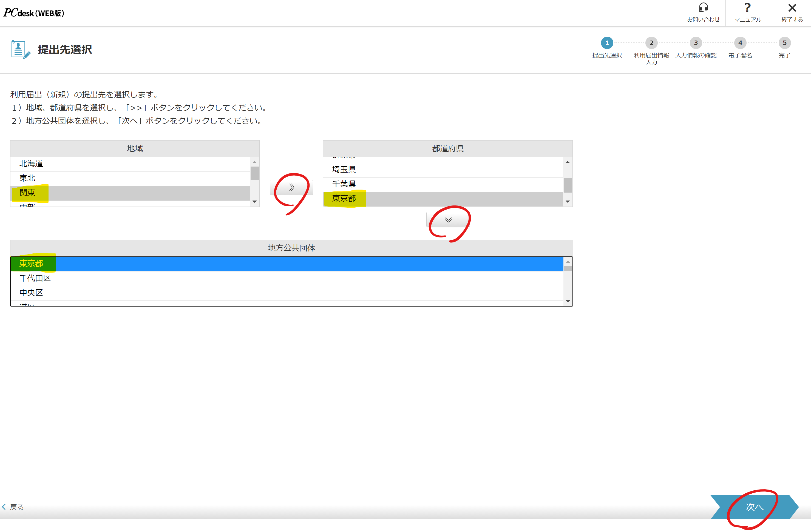811x532 pixels.
Task: Click step 1 提出先選択 circle
Action: [x=607, y=43]
